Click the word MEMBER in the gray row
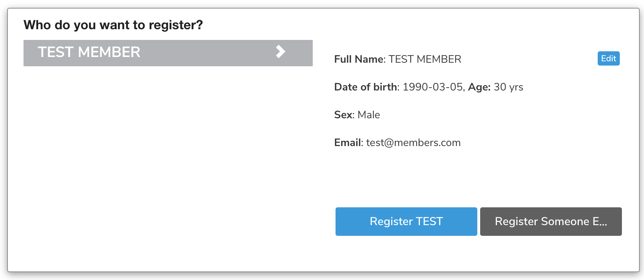This screenshot has width=644, height=280. (109, 52)
